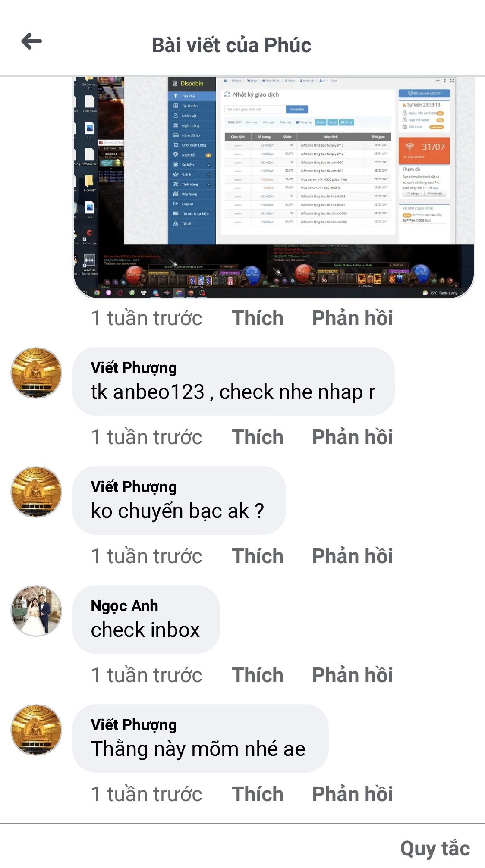Image resolution: width=485 pixels, height=868 pixels.
Task: Reply to the 'tk anbeo123' comment
Action: [x=353, y=437]
